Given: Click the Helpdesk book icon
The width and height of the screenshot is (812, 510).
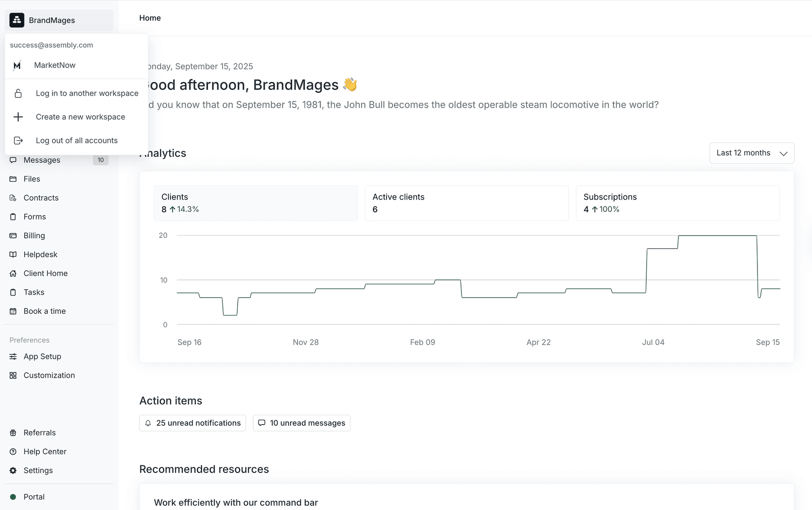Looking at the screenshot, I should [13, 255].
